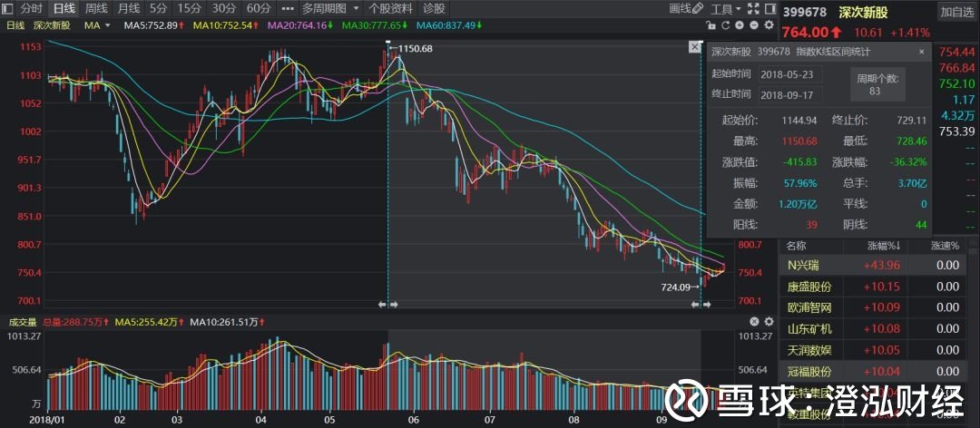The height and width of the screenshot is (428, 980).
Task: Open 个股资料 stock information
Action: click(x=390, y=9)
